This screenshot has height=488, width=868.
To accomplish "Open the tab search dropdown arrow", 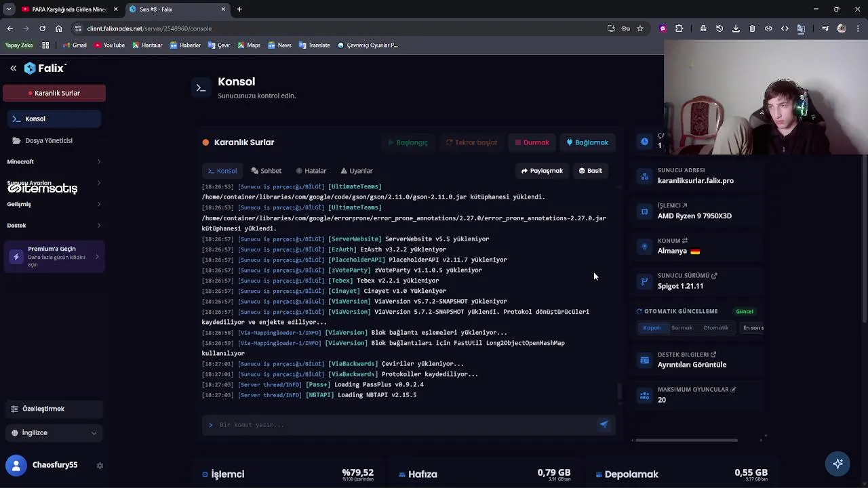I will (x=8, y=9).
